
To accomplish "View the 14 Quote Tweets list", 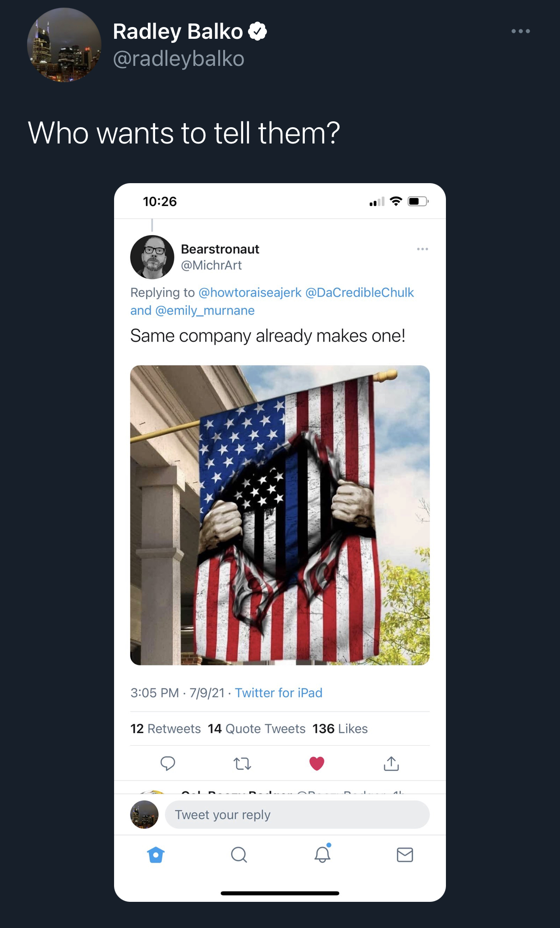I will (257, 729).
